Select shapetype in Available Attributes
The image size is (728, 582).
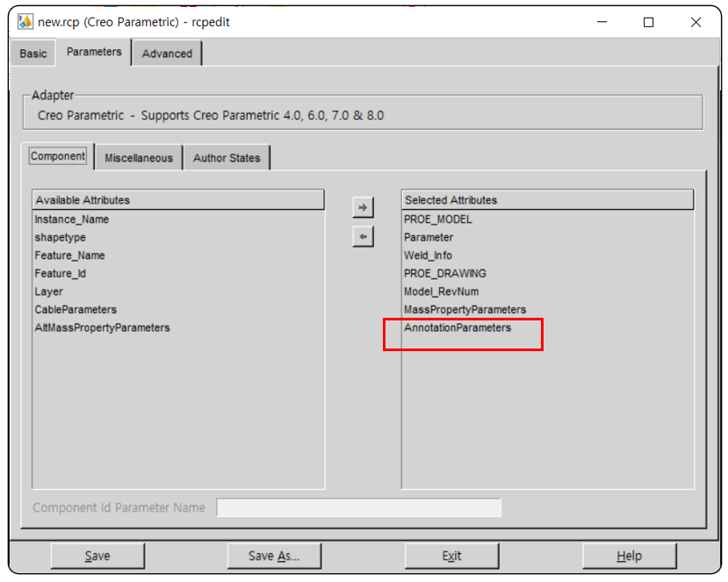[x=61, y=237]
